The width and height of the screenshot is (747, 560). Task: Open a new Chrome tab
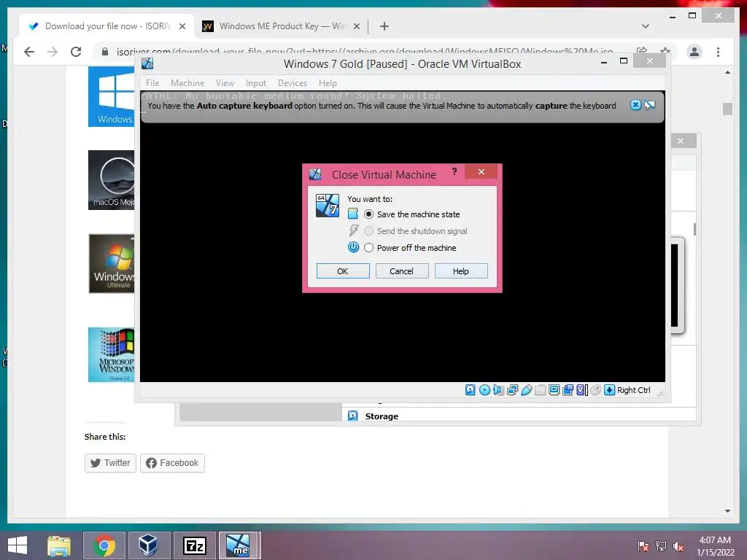click(x=384, y=26)
